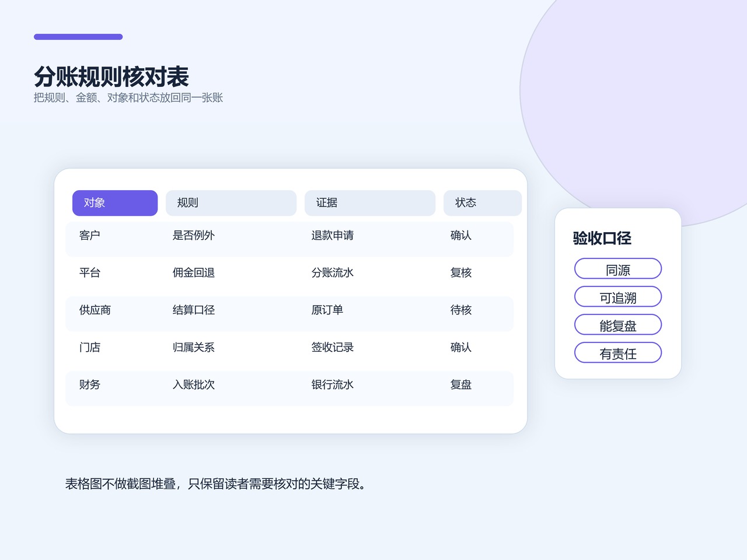The height and width of the screenshot is (560, 747).
Task: Select the 状态 column header
Action: (483, 203)
